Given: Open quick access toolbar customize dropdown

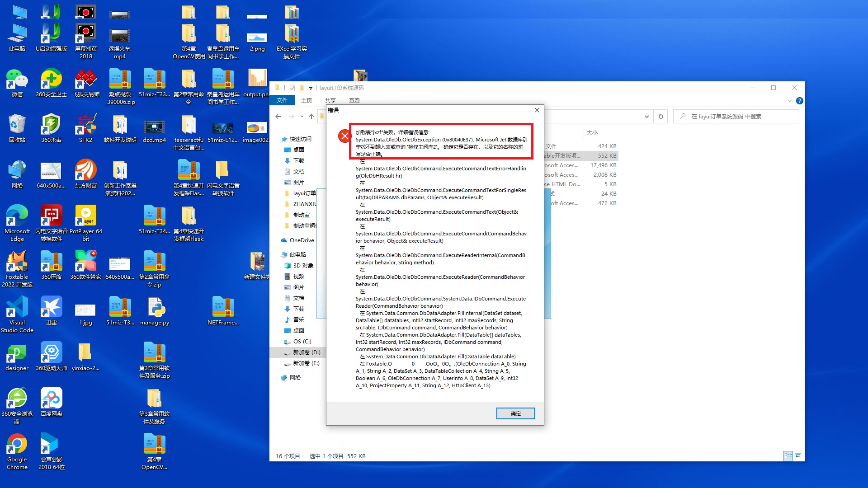Looking at the screenshot, I should click(x=311, y=88).
